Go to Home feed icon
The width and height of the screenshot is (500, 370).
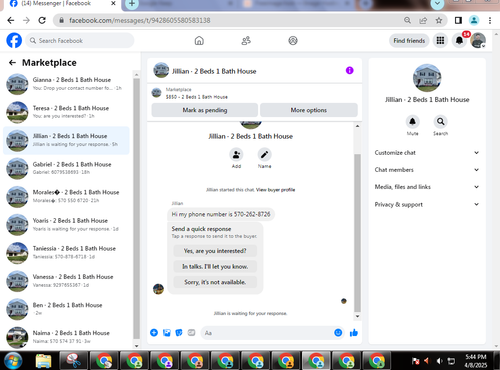tap(199, 41)
